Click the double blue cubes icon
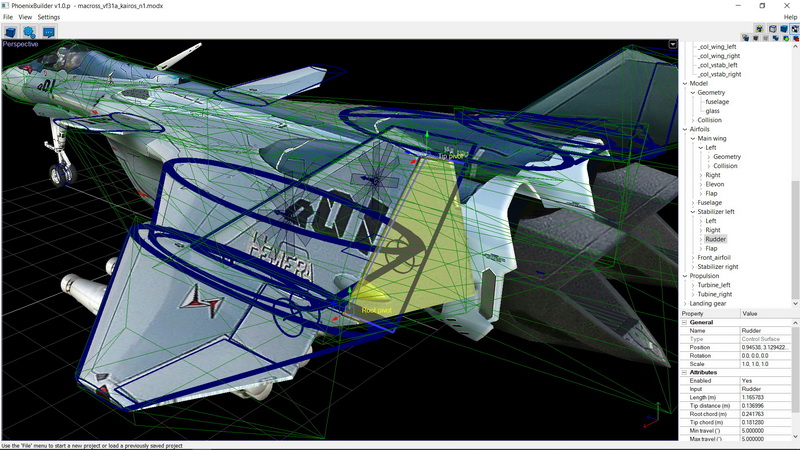This screenshot has width=800, height=450. [x=776, y=38]
